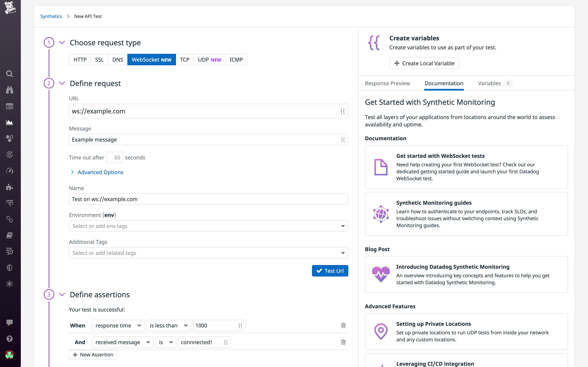The image size is (588, 367).
Task: Click the Create Local Variable button
Action: [424, 63]
